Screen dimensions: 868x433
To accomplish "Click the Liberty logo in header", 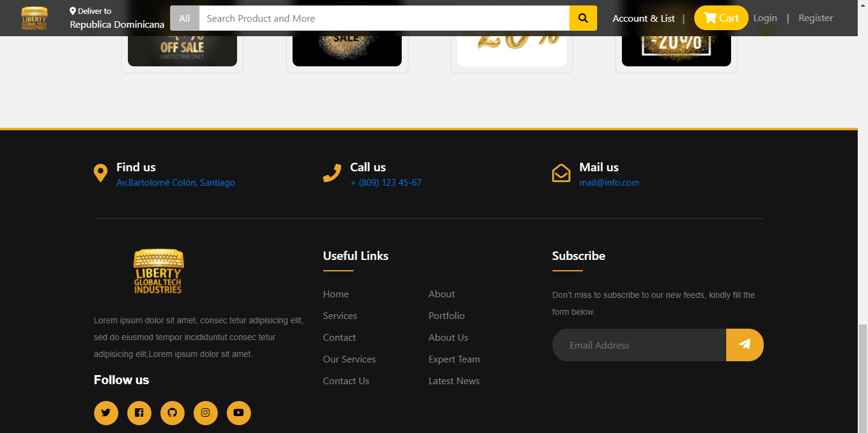I will point(34,18).
